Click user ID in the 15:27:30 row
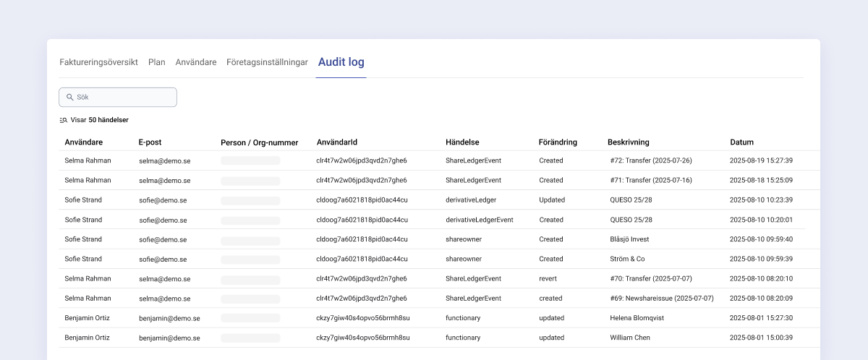Viewport: 868px width, 360px height. tap(363, 318)
